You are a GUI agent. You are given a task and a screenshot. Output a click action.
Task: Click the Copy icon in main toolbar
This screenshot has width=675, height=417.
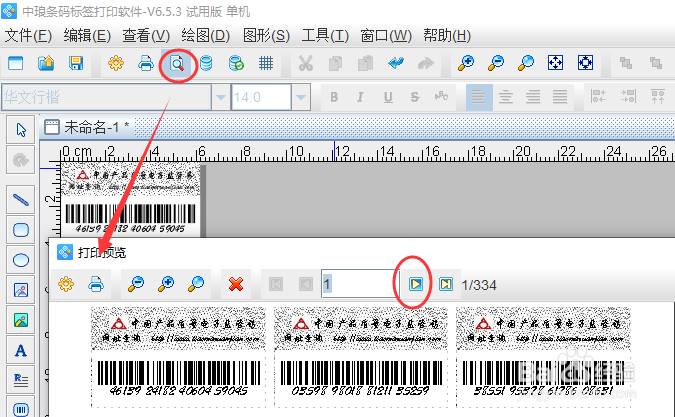pyautogui.click(x=335, y=63)
